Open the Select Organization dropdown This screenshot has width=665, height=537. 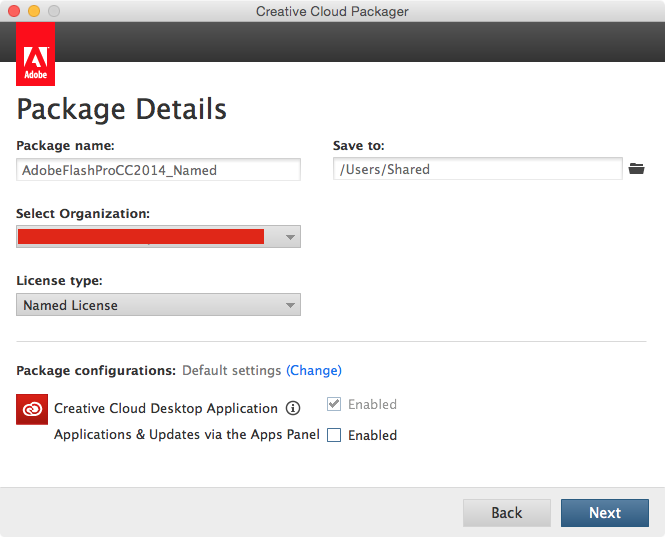click(x=158, y=237)
